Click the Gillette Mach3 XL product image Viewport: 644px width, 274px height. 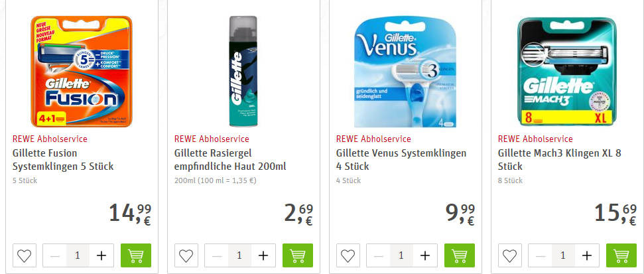pyautogui.click(x=566, y=72)
